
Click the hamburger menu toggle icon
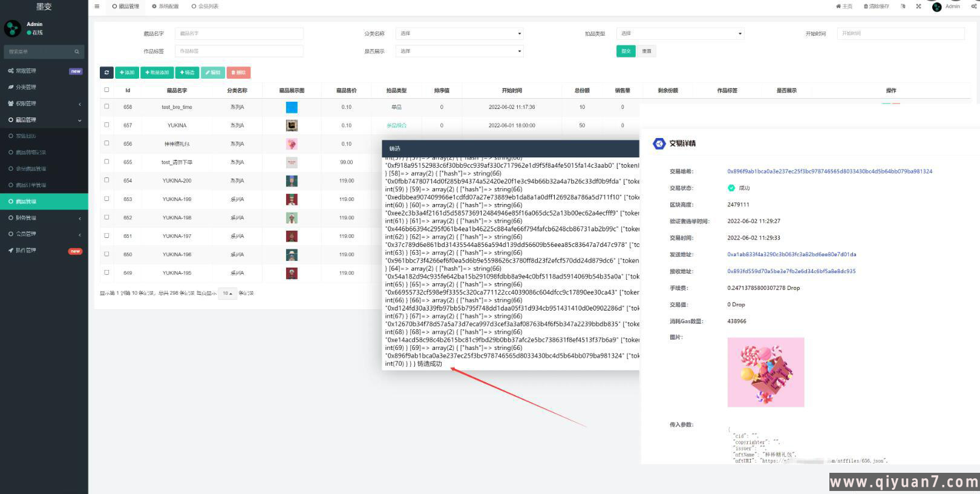pyautogui.click(x=97, y=7)
